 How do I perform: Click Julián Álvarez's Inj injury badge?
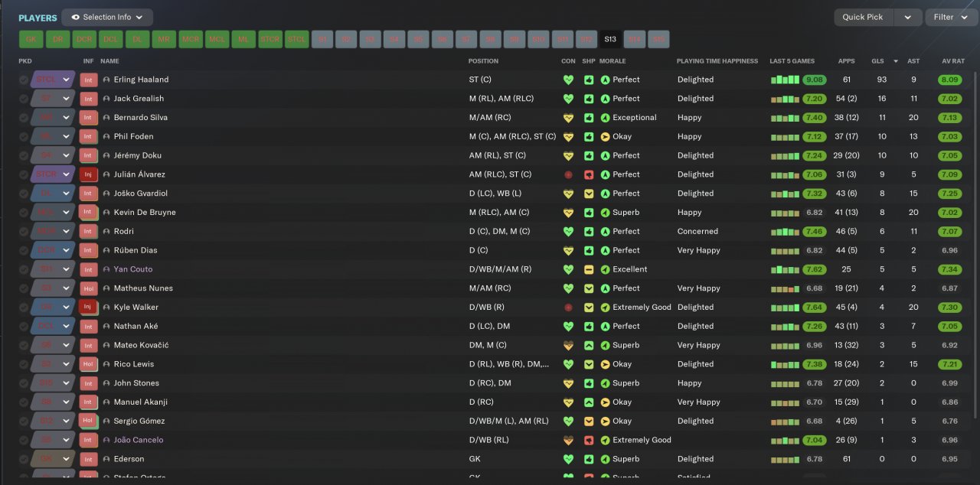click(x=88, y=174)
